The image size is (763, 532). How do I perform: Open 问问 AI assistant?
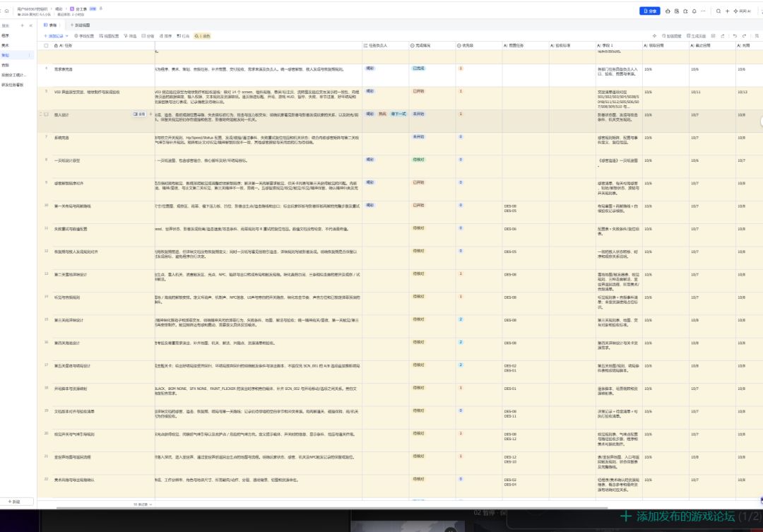pyautogui.click(x=742, y=11)
